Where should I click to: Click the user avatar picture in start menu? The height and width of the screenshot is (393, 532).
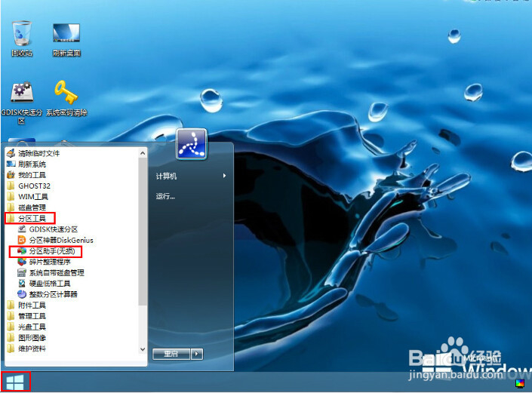[x=192, y=144]
